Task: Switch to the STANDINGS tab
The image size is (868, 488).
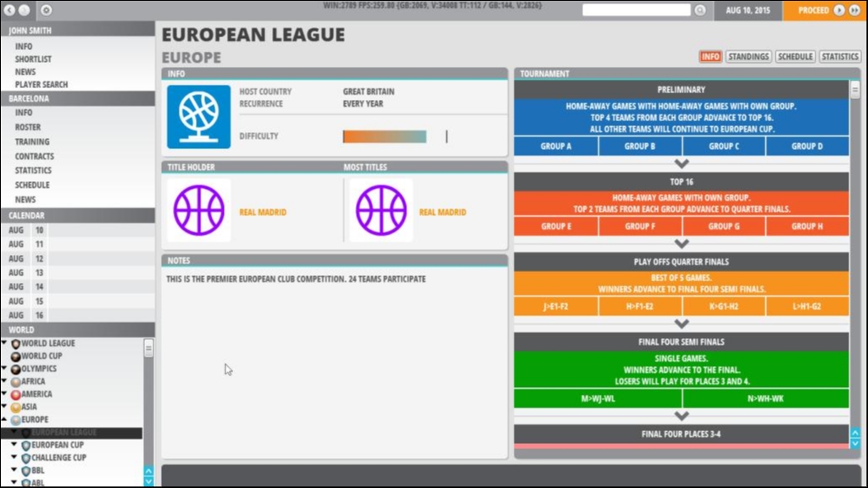Action: coord(749,56)
